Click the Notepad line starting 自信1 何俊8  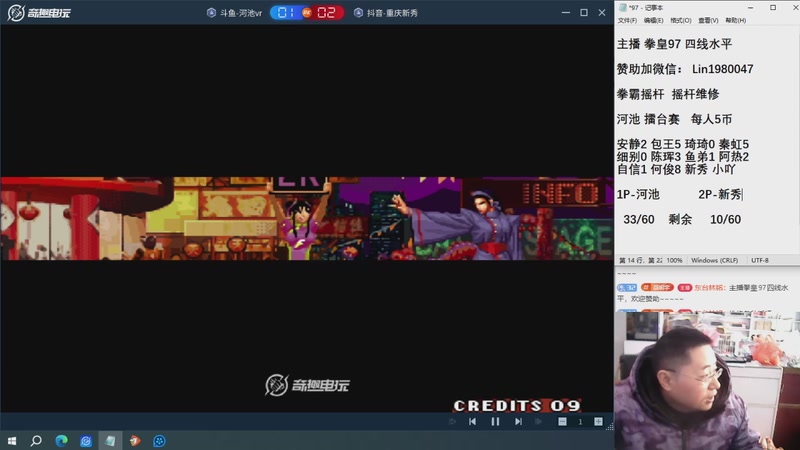pyautogui.click(x=676, y=169)
